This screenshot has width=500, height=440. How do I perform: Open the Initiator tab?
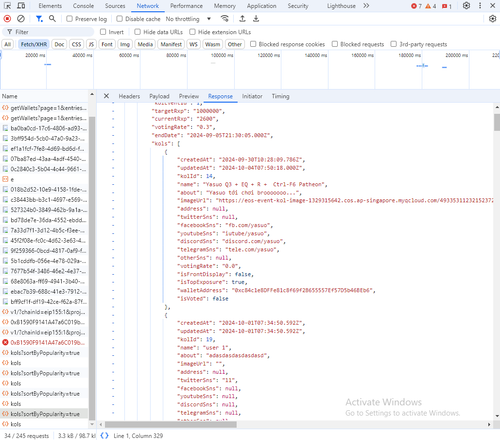pos(252,96)
